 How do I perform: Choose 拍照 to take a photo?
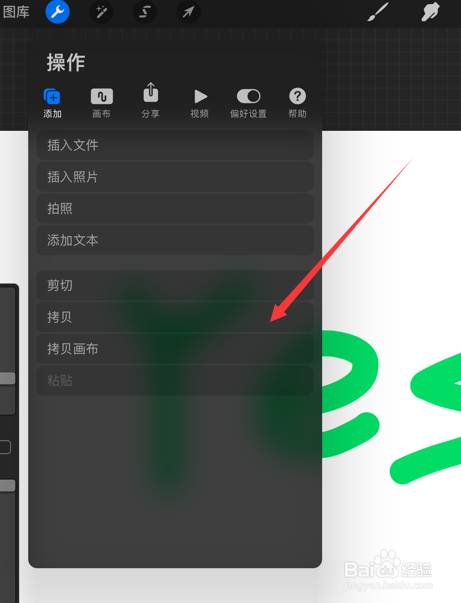pyautogui.click(x=175, y=208)
